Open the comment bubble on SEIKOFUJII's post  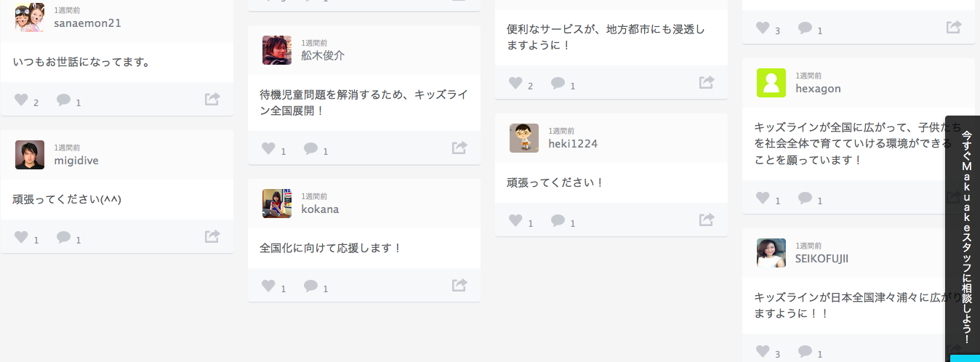pos(806,352)
